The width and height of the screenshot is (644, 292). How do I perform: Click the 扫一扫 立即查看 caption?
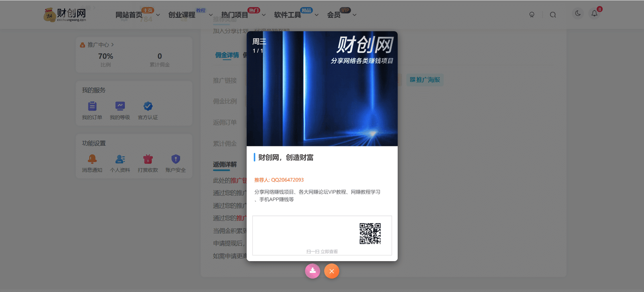pos(322,251)
